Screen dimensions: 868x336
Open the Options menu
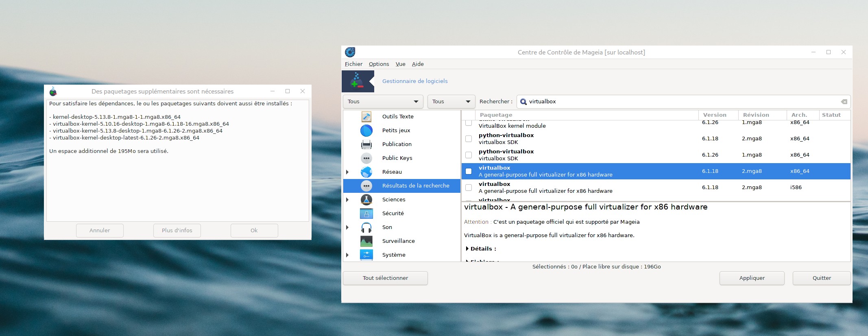click(x=379, y=64)
